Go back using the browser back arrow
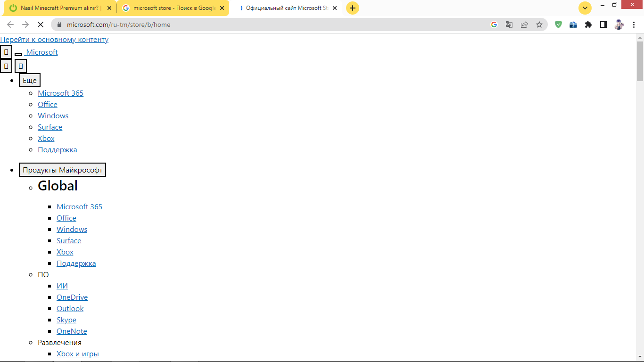The height and width of the screenshot is (362, 644). click(10, 25)
